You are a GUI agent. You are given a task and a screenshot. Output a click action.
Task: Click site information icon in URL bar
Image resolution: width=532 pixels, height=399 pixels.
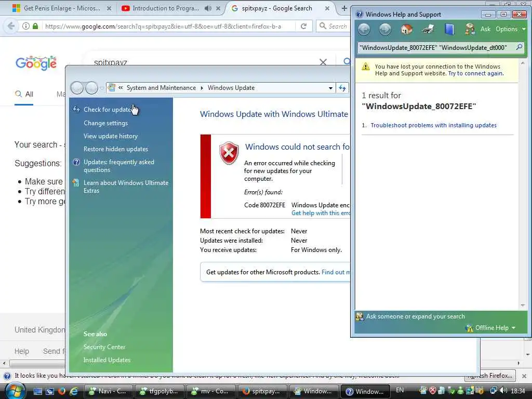point(26,26)
